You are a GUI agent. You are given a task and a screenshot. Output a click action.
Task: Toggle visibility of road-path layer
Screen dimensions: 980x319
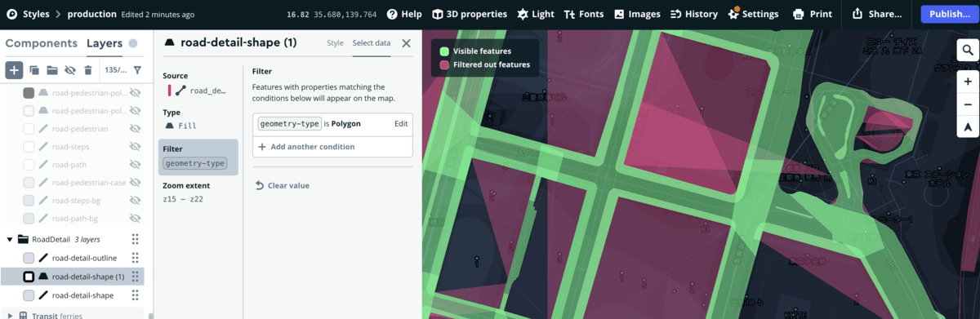(135, 165)
